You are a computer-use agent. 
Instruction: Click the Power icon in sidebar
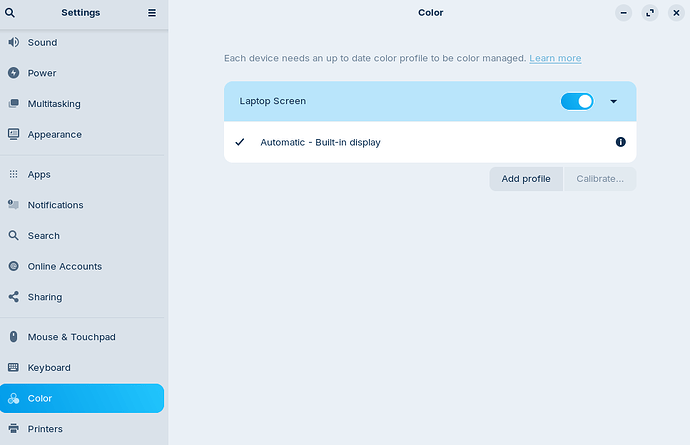point(14,73)
